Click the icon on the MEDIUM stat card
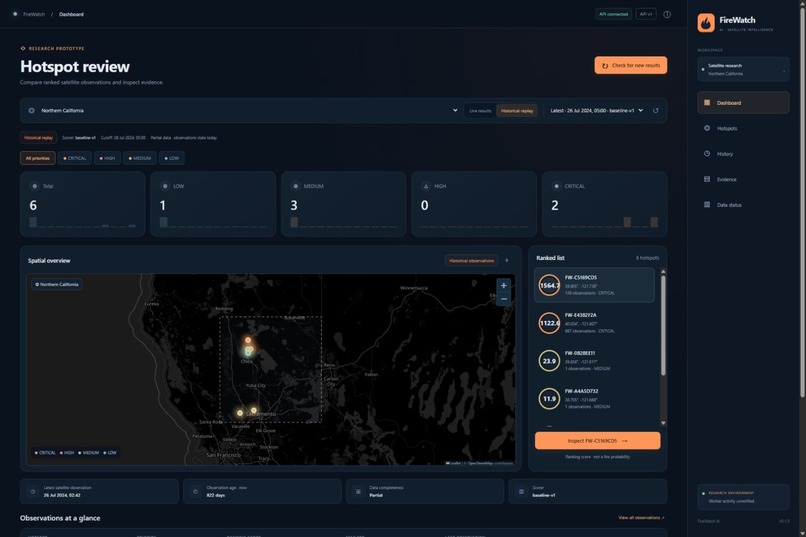The image size is (806, 537). click(x=295, y=186)
